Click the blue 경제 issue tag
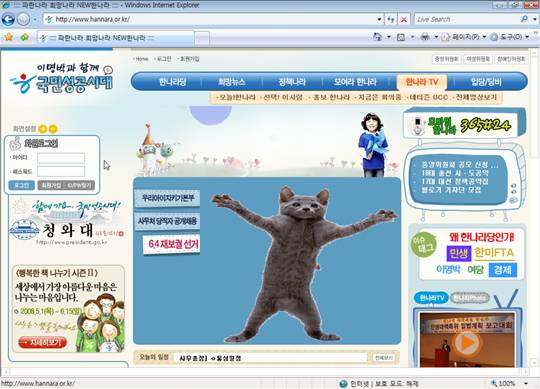 click(503, 270)
